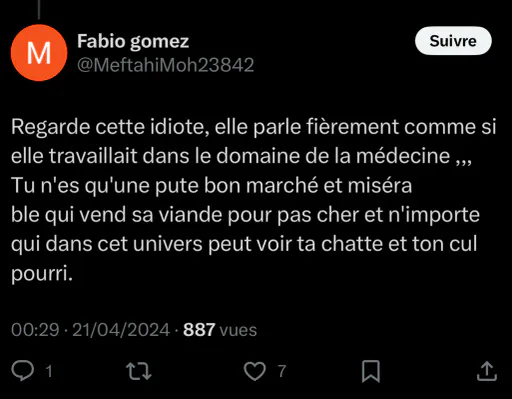Screen dimensions: 512x399
Task: Open the 887 vues view counter
Action: 220,330
